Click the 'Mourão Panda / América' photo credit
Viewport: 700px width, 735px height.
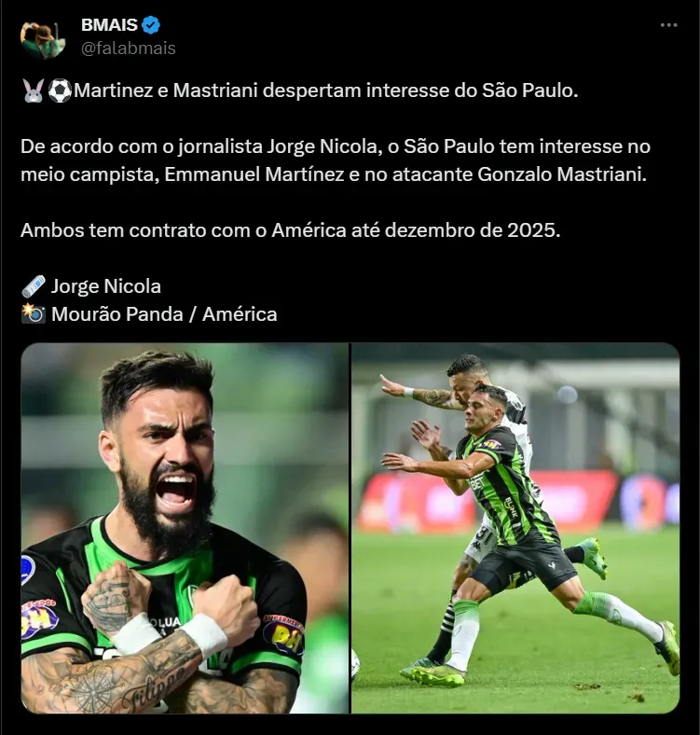pyautogui.click(x=164, y=314)
